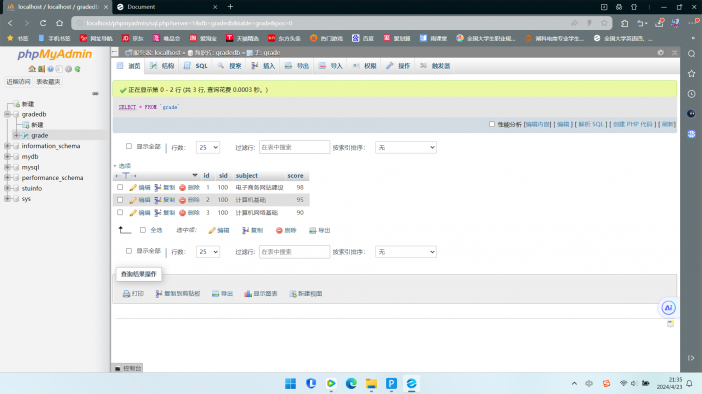Click the copy icon in row id 2

(x=158, y=200)
